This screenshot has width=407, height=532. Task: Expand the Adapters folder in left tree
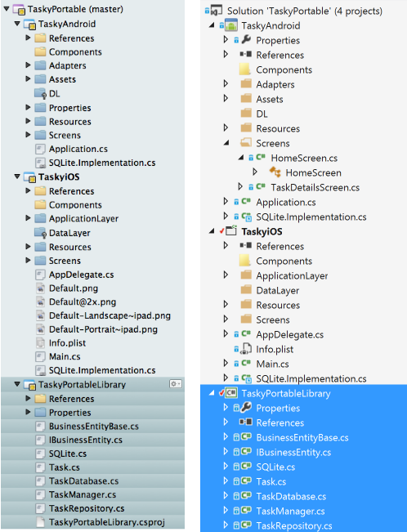pyautogui.click(x=28, y=65)
